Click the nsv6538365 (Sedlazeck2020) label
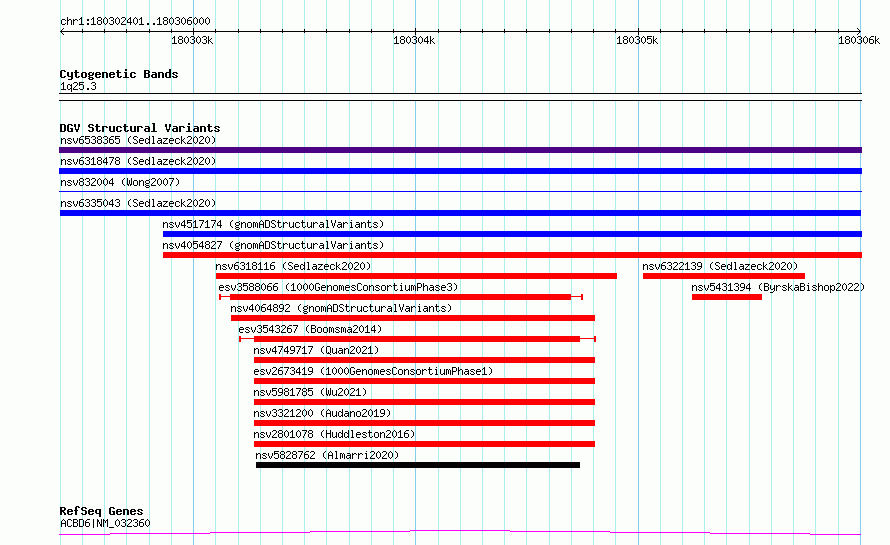The image size is (890, 545). point(138,140)
